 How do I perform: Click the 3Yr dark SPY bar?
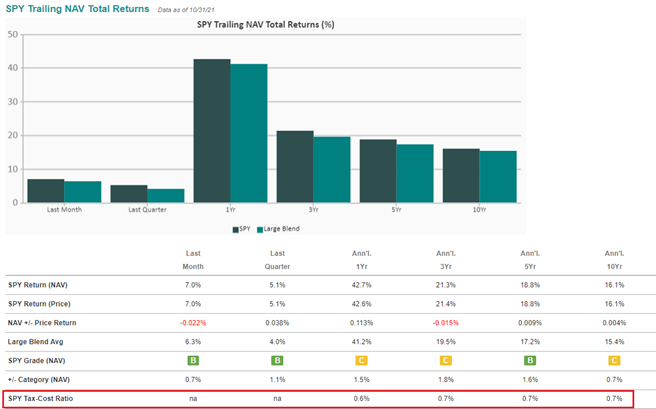(x=295, y=167)
